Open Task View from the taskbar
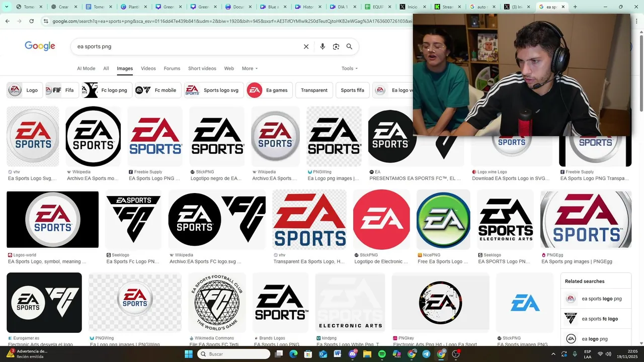The image size is (644, 362). [279, 354]
